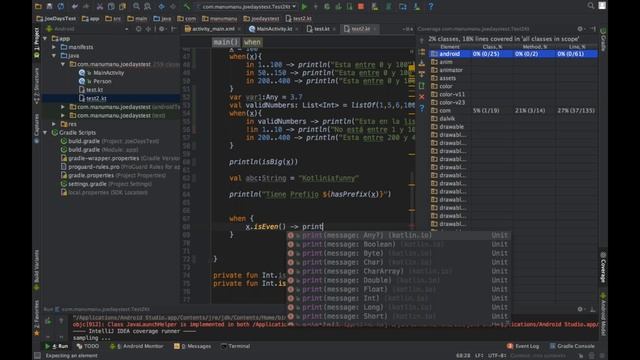Collapse the java folder node
640x360 pixels.
point(54,56)
